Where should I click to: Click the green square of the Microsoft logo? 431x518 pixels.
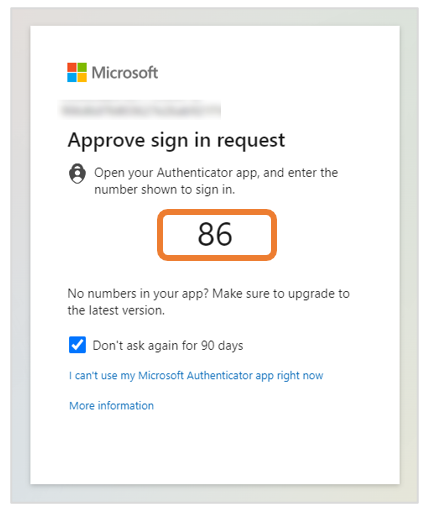coord(82,67)
